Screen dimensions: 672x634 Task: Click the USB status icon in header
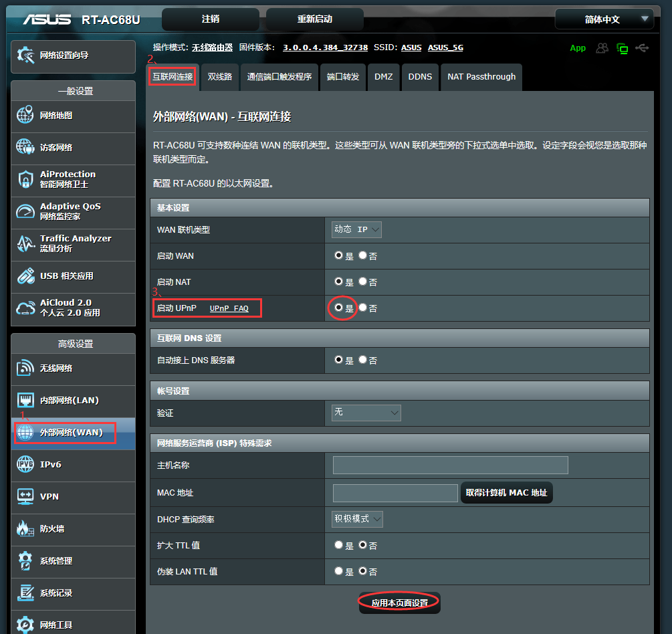642,47
